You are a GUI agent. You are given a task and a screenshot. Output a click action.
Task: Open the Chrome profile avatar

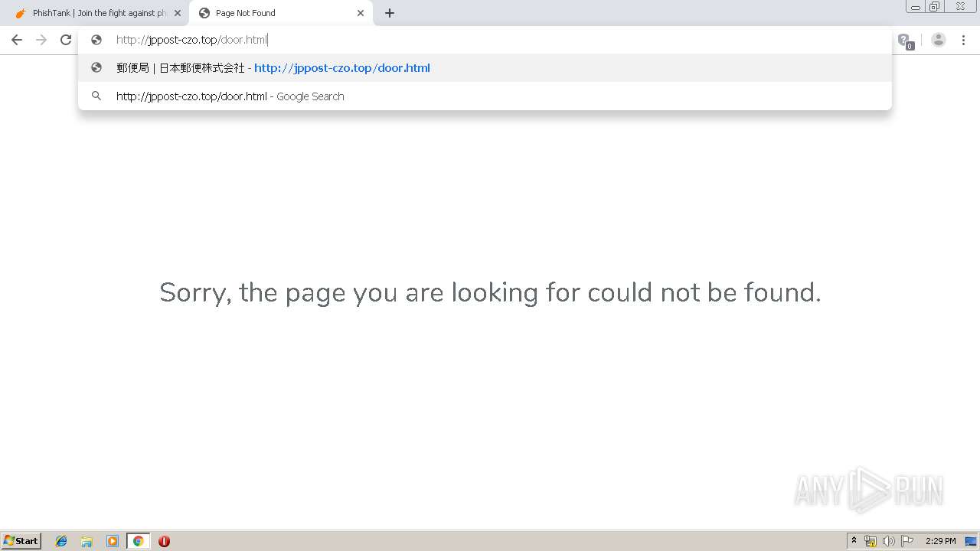(939, 40)
